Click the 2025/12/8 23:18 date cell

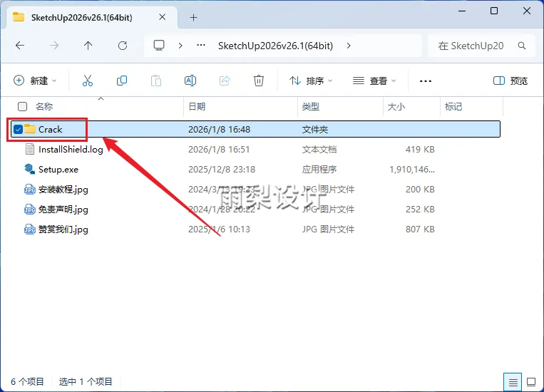click(x=222, y=170)
